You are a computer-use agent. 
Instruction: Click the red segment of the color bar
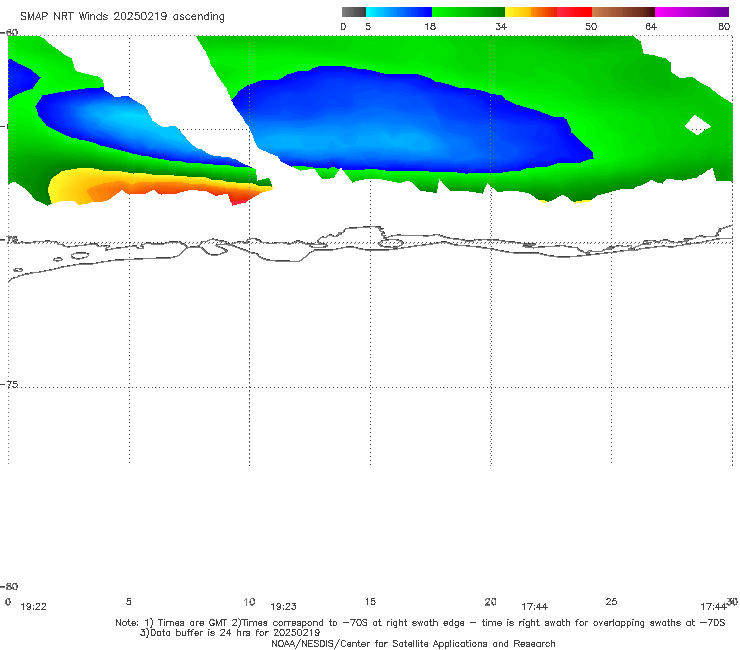click(x=574, y=12)
